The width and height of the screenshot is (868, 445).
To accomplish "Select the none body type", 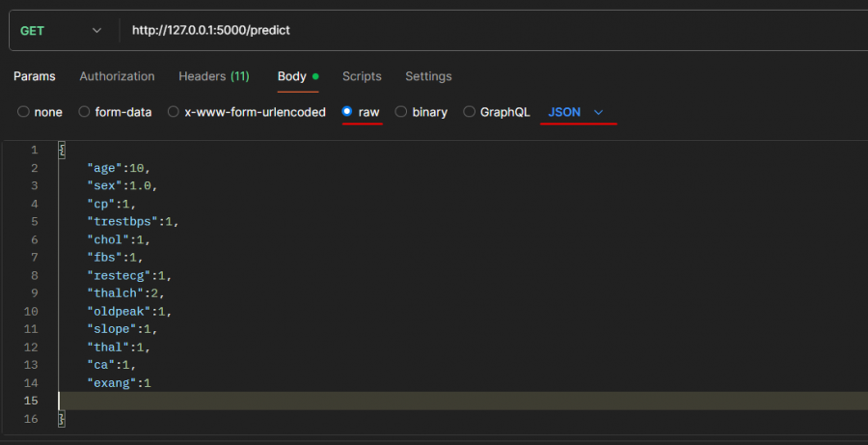I will tap(23, 112).
